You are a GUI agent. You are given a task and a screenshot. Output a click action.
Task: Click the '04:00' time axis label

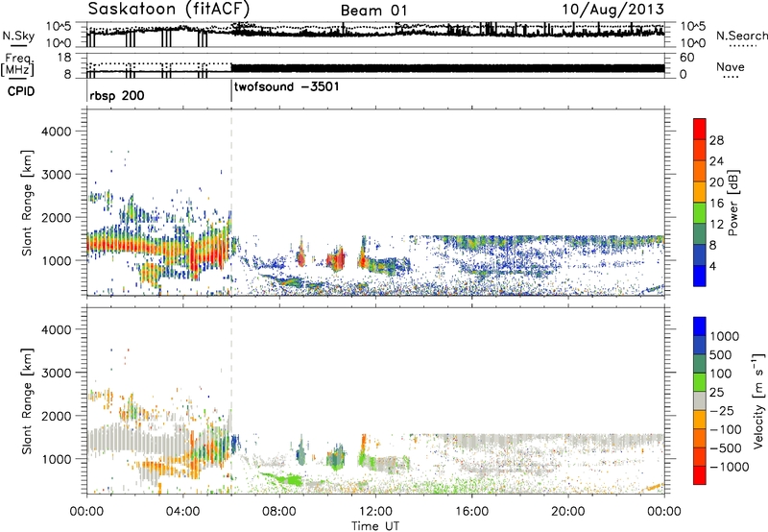pyautogui.click(x=182, y=512)
